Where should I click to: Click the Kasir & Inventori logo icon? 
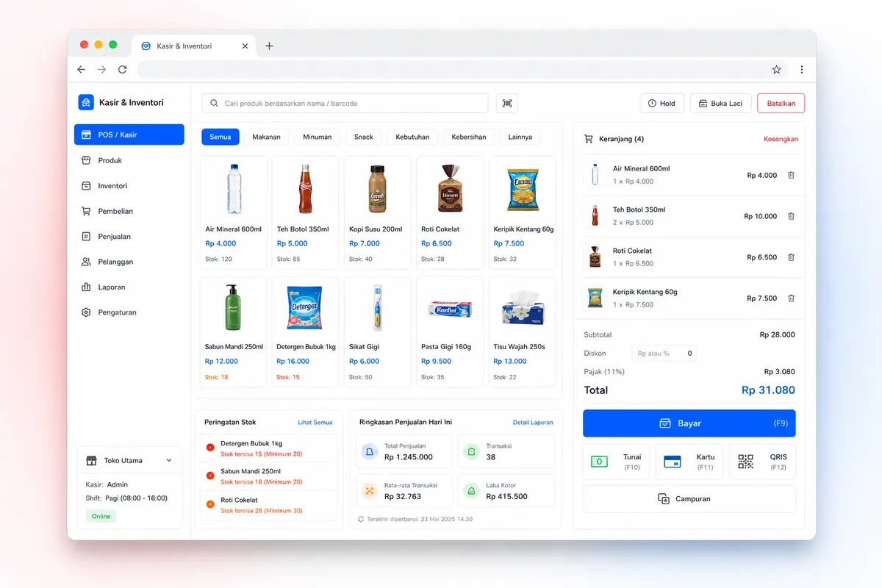[x=86, y=102]
